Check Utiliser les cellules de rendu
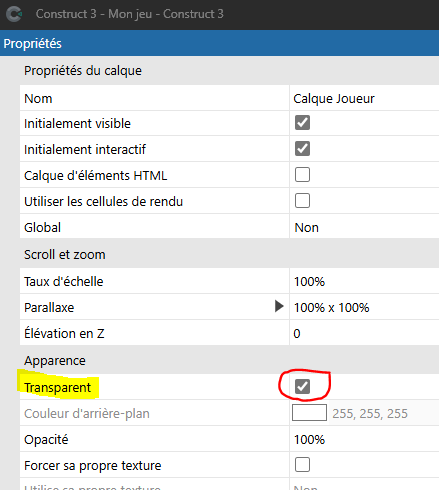The width and height of the screenshot is (439, 490). [x=302, y=201]
